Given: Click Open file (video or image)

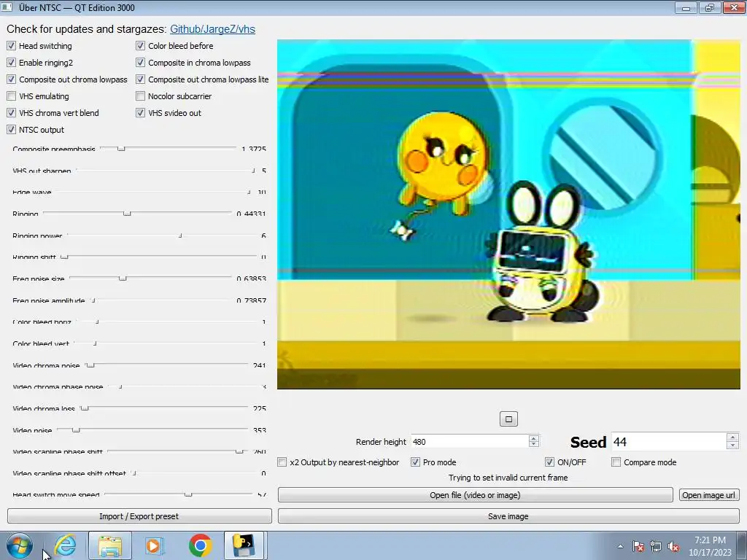Looking at the screenshot, I should tap(475, 495).
